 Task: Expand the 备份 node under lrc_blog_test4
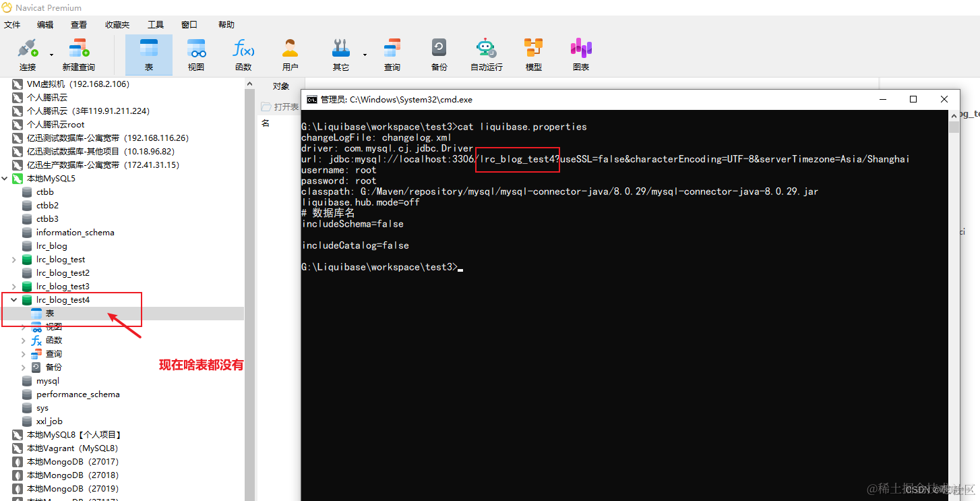24,367
